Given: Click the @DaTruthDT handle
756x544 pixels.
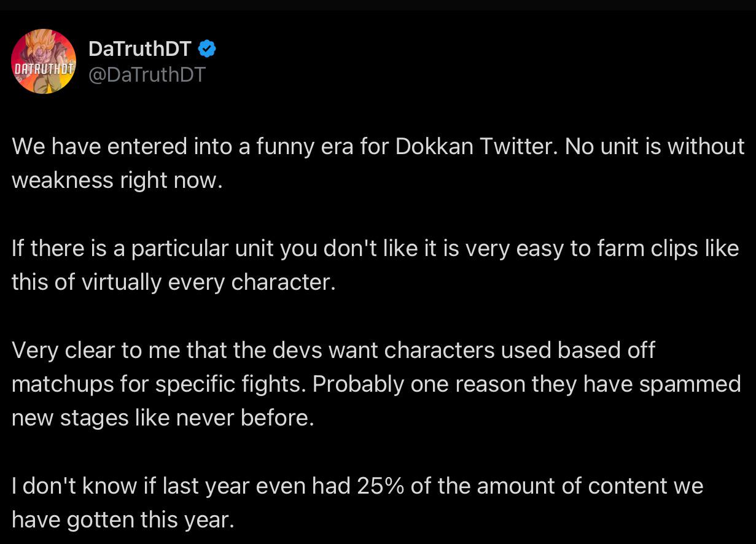Looking at the screenshot, I should tap(147, 75).
